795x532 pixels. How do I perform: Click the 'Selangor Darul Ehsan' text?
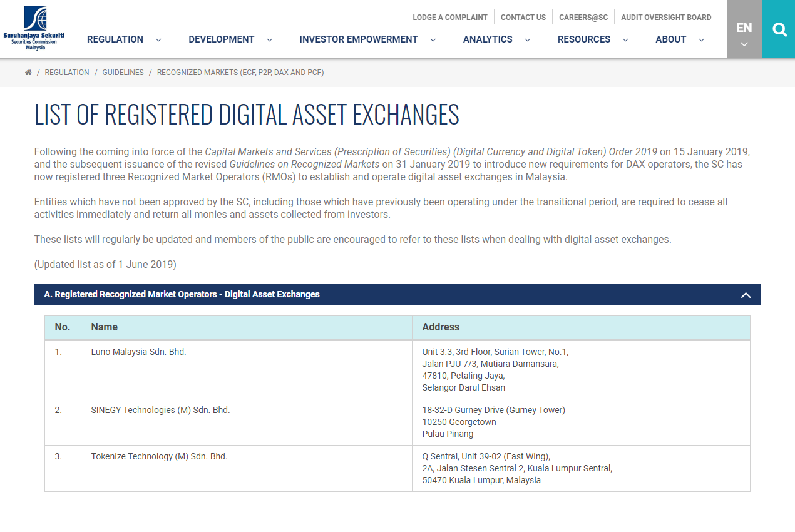pos(463,387)
